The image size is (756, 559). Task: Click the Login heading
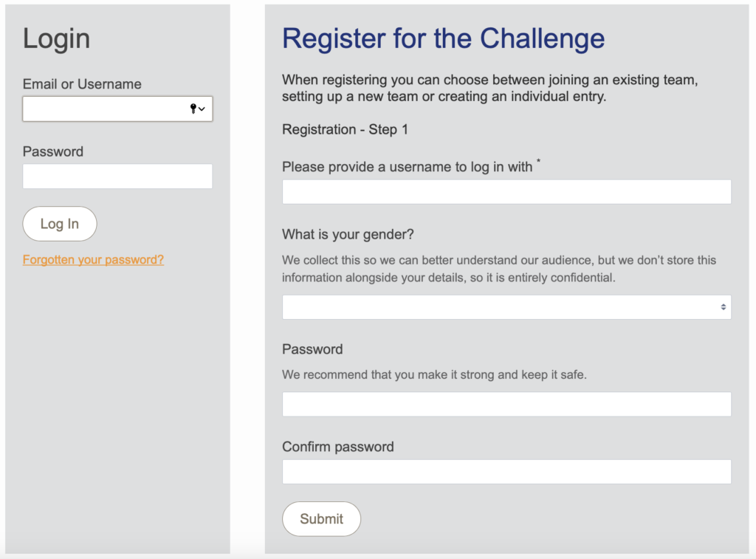[56, 38]
